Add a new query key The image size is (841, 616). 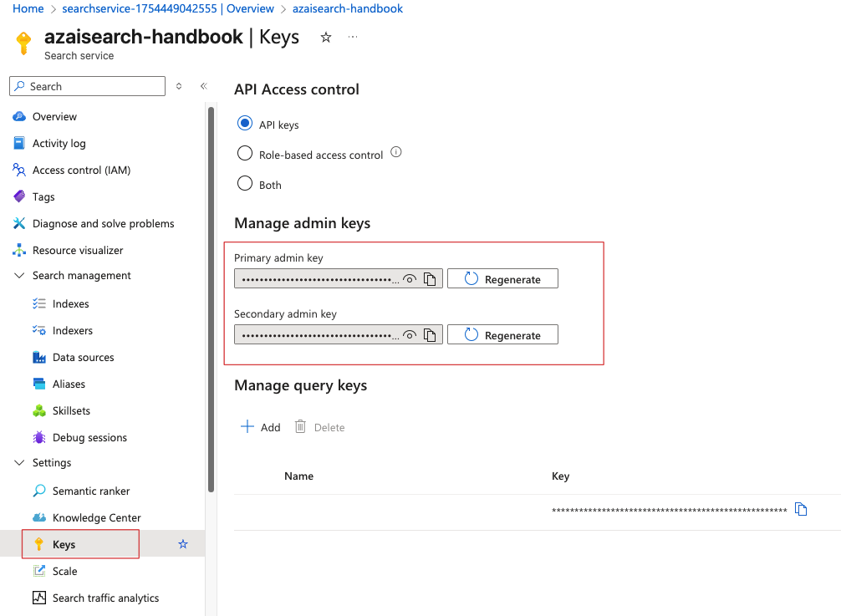[x=260, y=427]
